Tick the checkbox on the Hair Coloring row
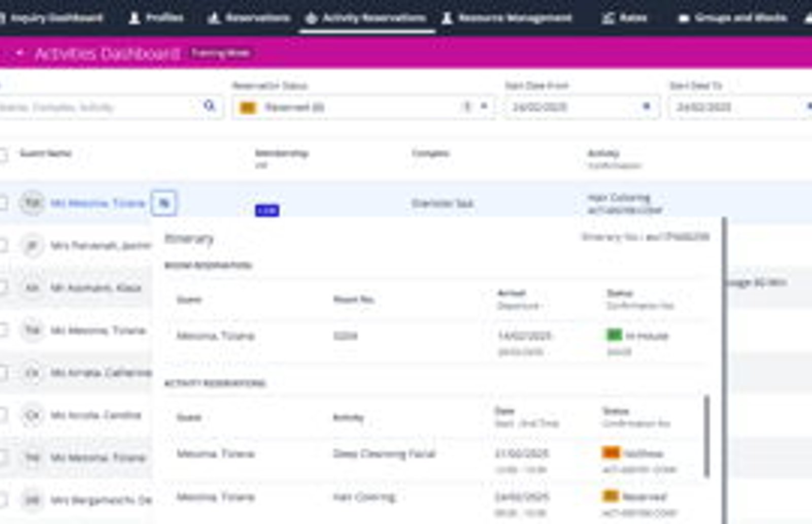Image resolution: width=812 pixels, height=524 pixels. (3, 204)
